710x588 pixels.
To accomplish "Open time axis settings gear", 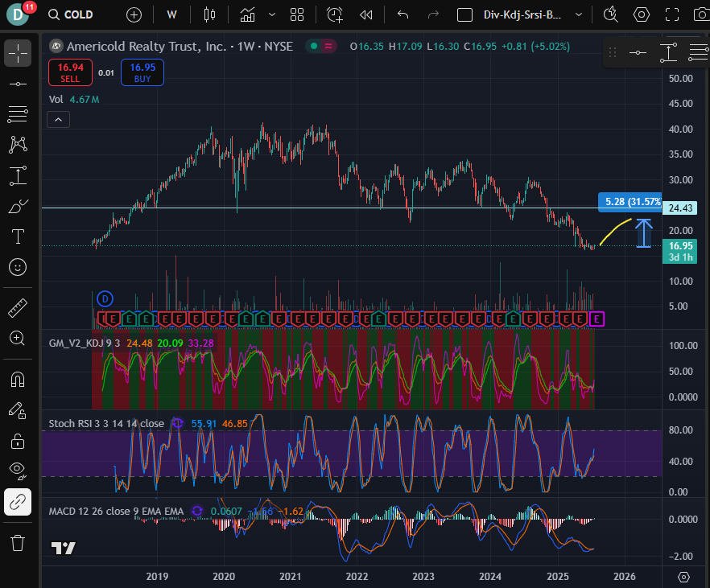I will [x=683, y=578].
